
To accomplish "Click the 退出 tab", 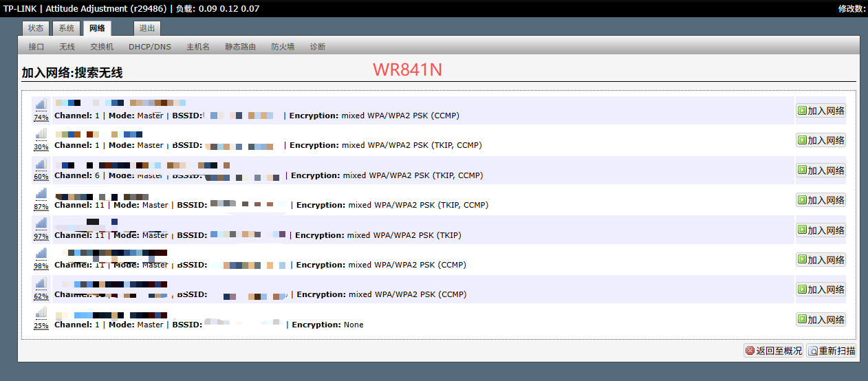I will point(147,28).
